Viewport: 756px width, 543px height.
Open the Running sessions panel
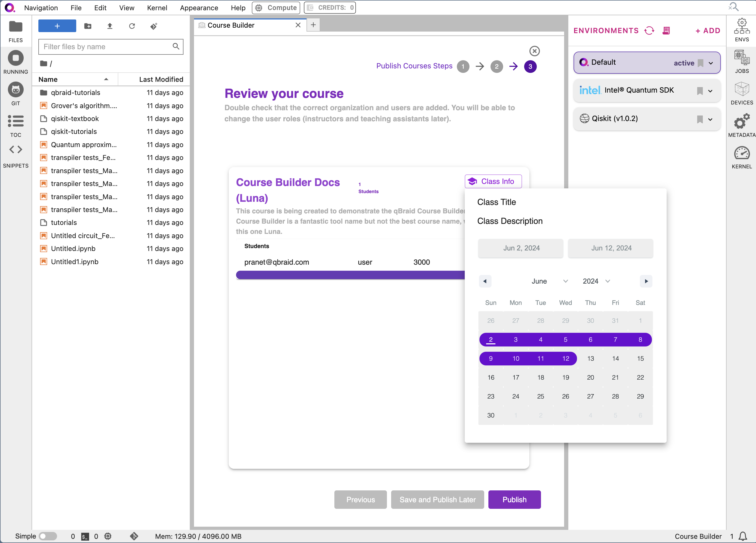tap(16, 62)
